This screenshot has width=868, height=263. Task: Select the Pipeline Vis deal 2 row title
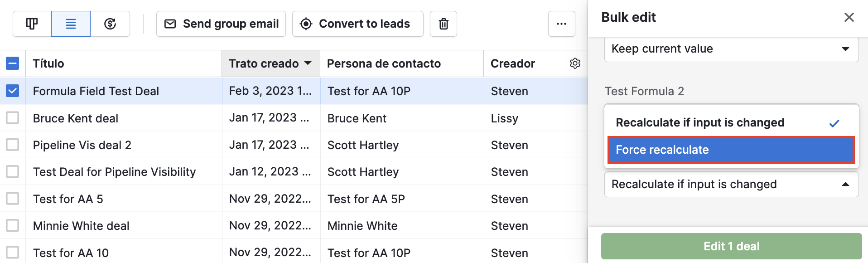pos(82,145)
